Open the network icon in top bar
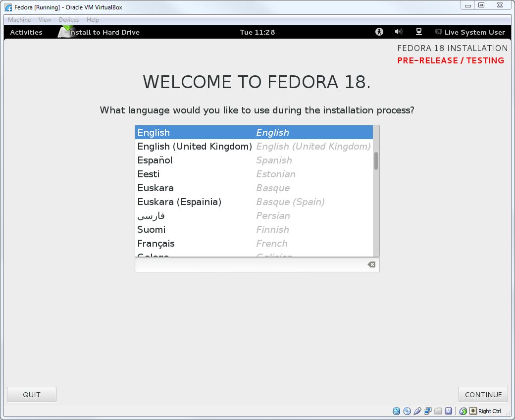This screenshot has height=420, width=515. pos(419,32)
